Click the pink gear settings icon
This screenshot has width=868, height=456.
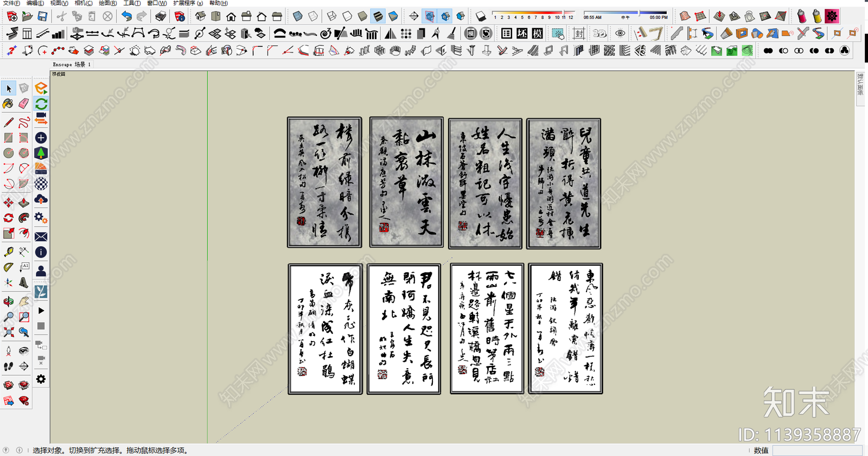tap(832, 16)
